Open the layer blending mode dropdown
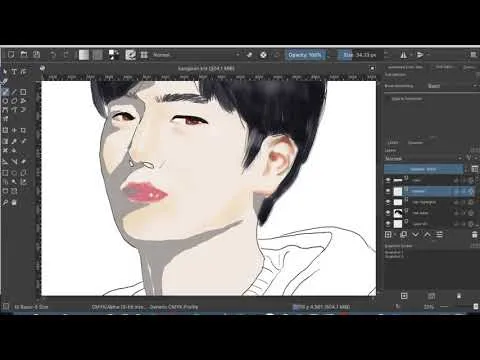This screenshot has width=480, height=360. point(423,158)
